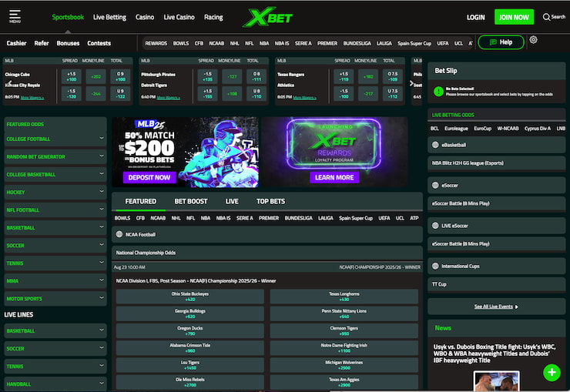Click LEARN MORE on Rewards banner
The image size is (570, 392).
point(334,177)
